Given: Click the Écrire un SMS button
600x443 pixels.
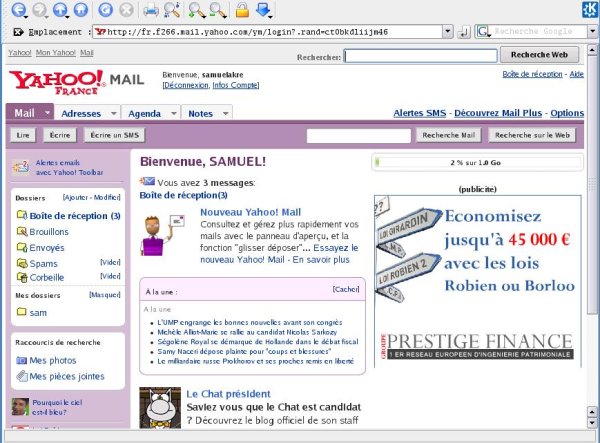Looking at the screenshot, I should point(114,135).
